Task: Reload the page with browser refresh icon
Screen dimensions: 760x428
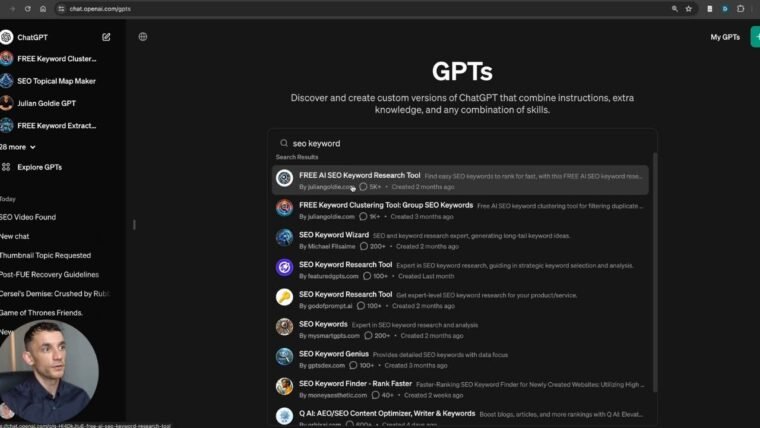Action: coord(28,9)
